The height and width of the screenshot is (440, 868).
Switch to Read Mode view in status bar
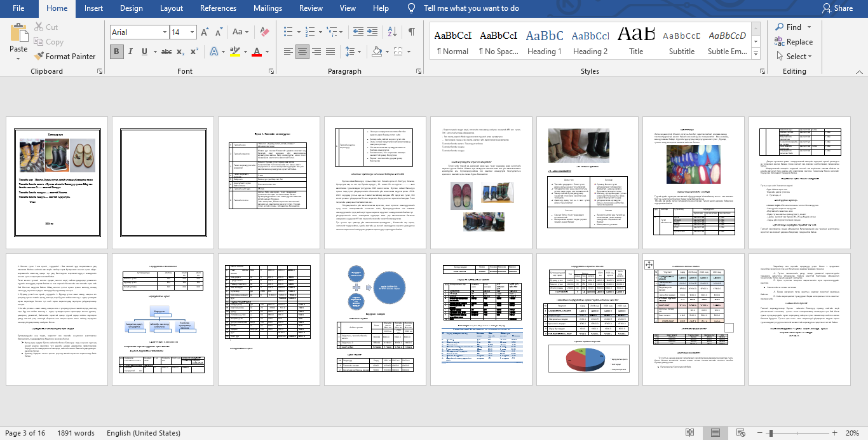pyautogui.click(x=689, y=433)
